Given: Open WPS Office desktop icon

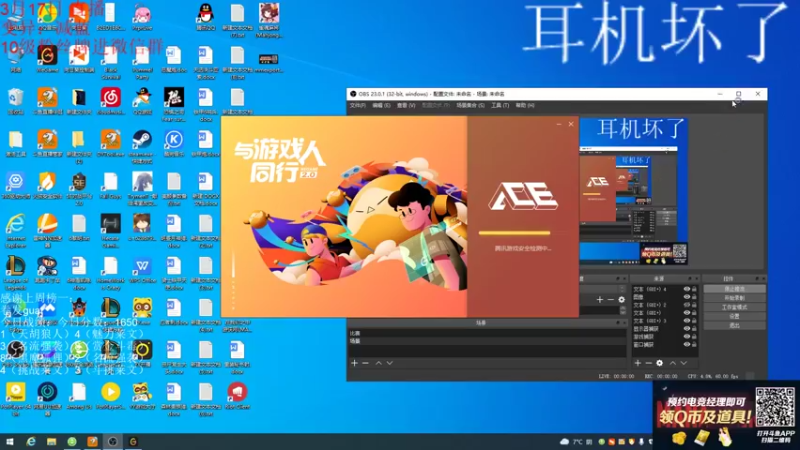Looking at the screenshot, I should [142, 270].
